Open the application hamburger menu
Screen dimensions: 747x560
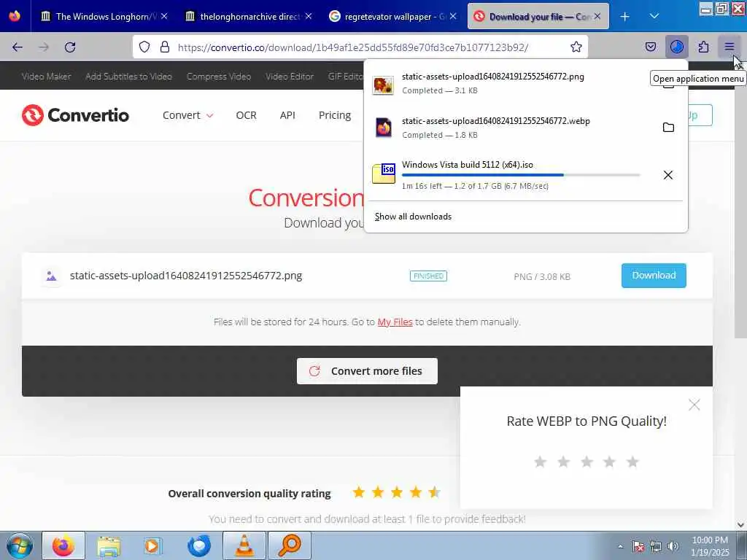click(x=729, y=47)
